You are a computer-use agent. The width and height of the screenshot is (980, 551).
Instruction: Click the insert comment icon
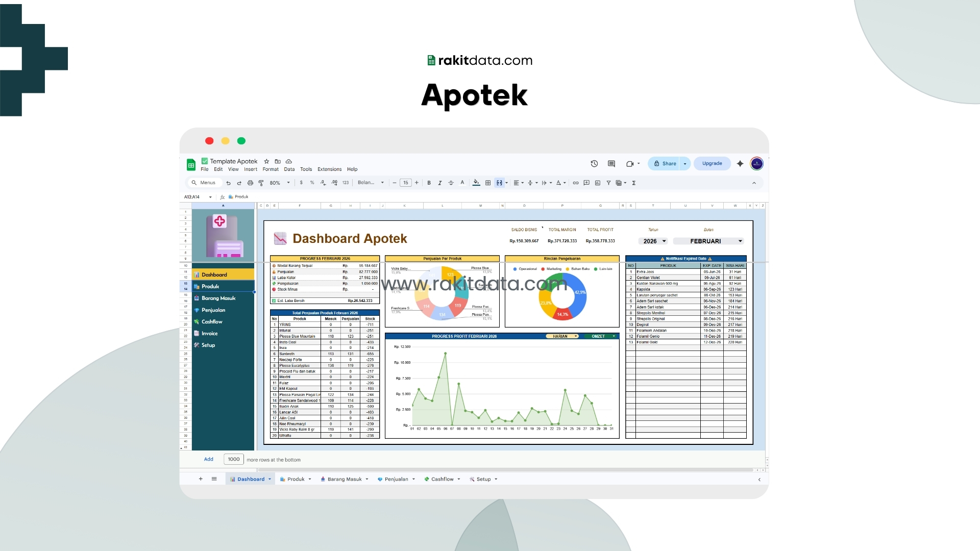pyautogui.click(x=586, y=183)
